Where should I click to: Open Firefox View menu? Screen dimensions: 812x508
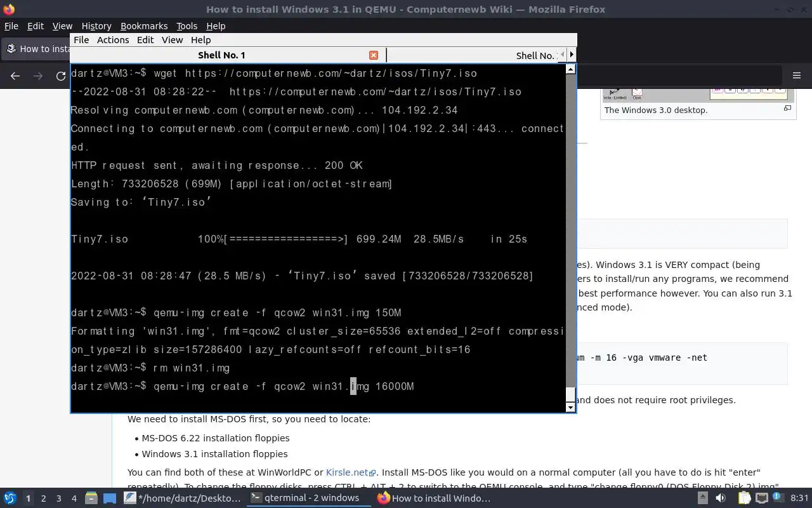[x=62, y=26]
